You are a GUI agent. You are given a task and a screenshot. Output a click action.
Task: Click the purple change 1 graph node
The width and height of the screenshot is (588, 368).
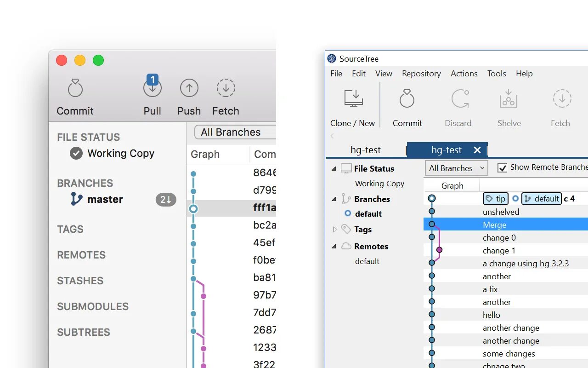point(439,250)
